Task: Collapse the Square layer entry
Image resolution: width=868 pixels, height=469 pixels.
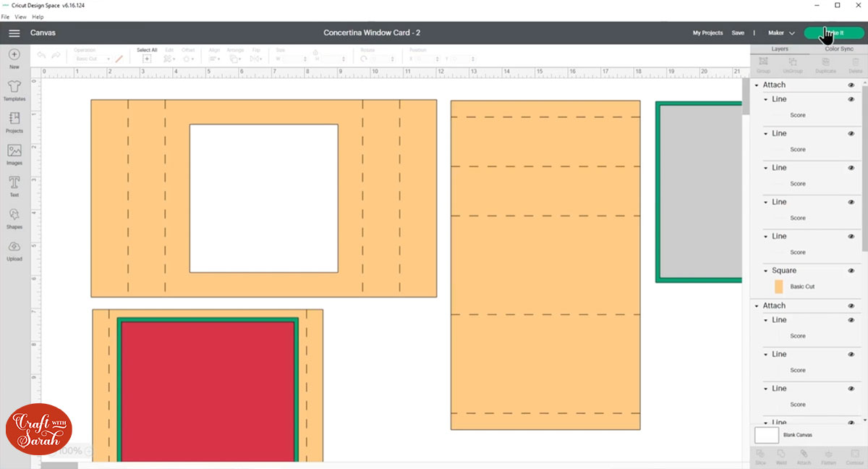Action: (x=766, y=271)
